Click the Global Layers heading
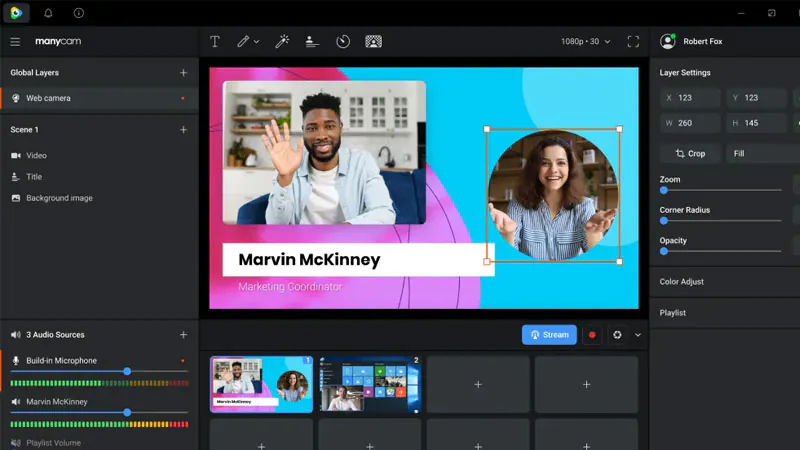Viewport: 800px width, 450px height. 35,72
